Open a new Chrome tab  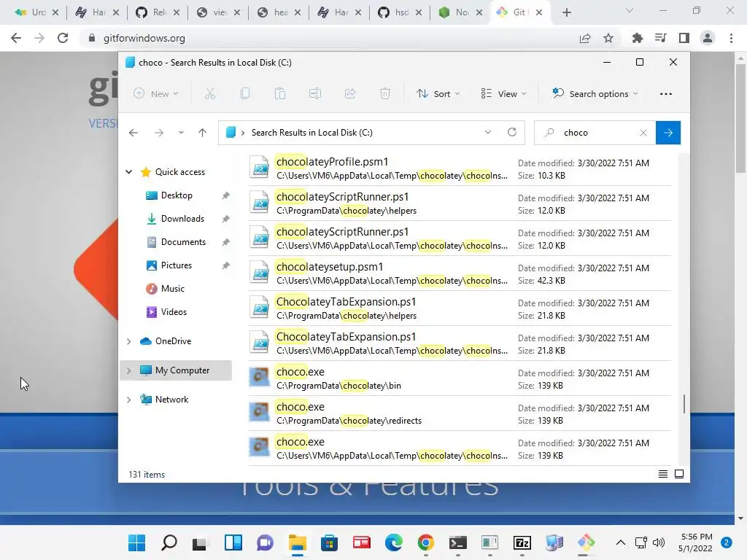click(566, 12)
